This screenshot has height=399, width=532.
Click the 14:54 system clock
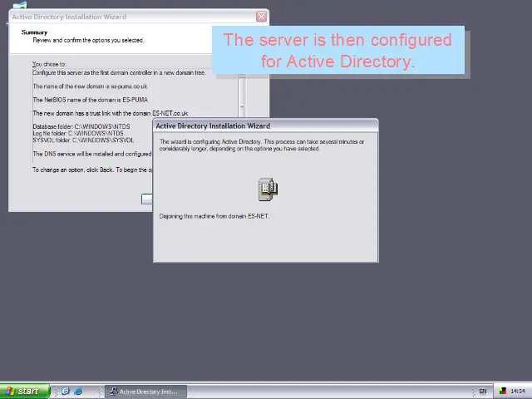[x=517, y=392]
